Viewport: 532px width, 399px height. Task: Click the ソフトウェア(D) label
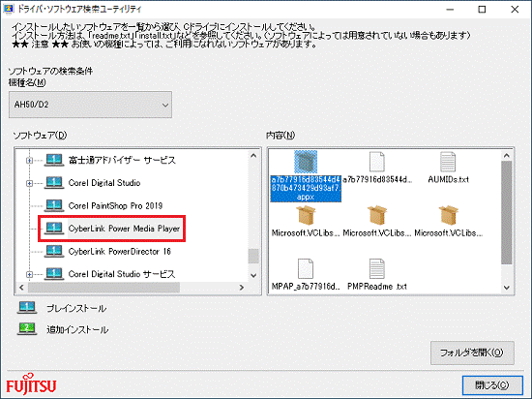[40, 136]
